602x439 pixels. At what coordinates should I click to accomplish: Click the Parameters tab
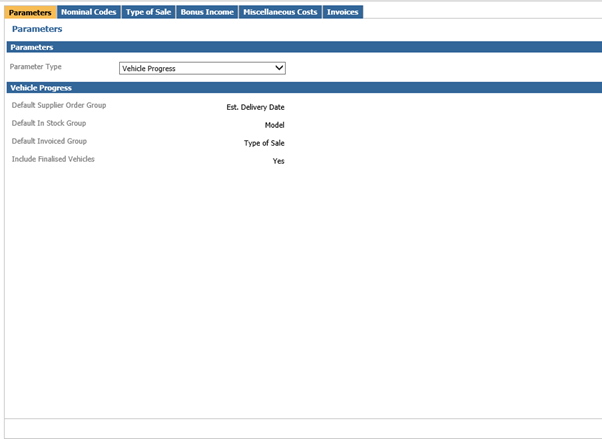click(30, 12)
